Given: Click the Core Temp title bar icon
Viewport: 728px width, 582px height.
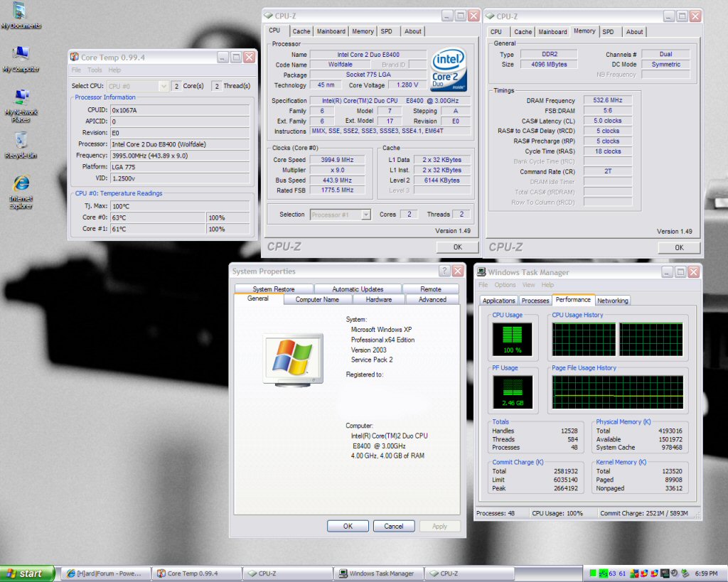Looking at the screenshot, I should tap(74, 57).
